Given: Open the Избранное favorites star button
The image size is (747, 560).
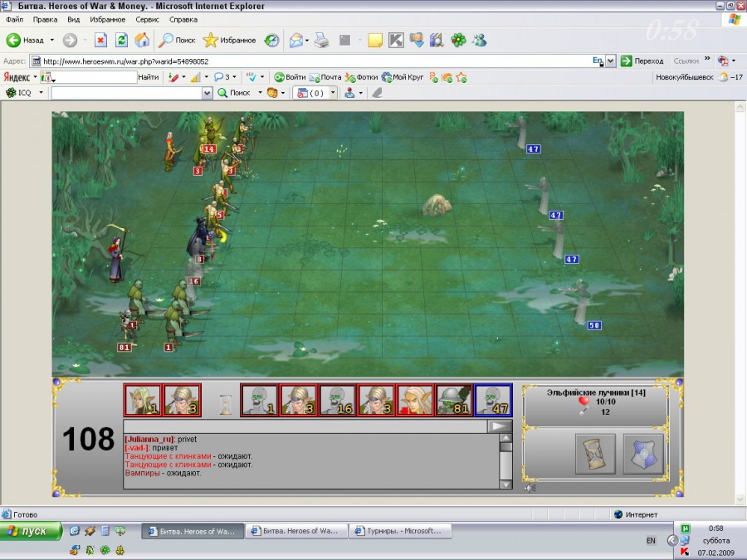Looking at the screenshot, I should pyautogui.click(x=229, y=41).
